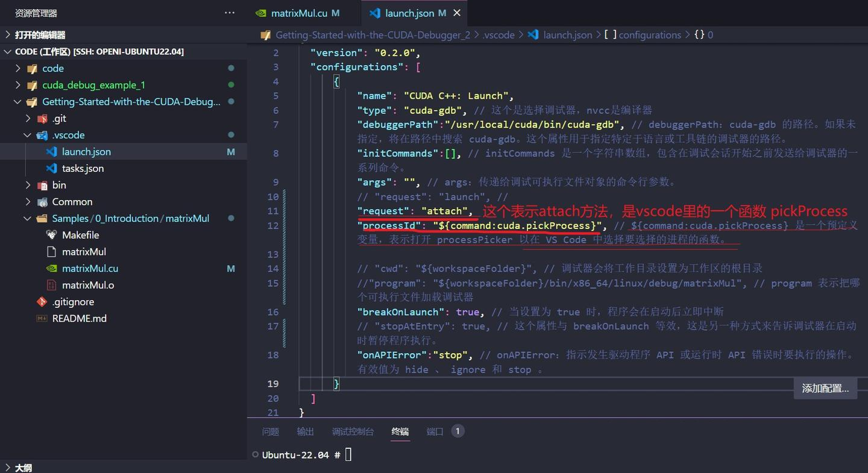Image resolution: width=868 pixels, height=473 pixels.
Task: Click the launch.json breadcrumb segment
Action: (567, 35)
